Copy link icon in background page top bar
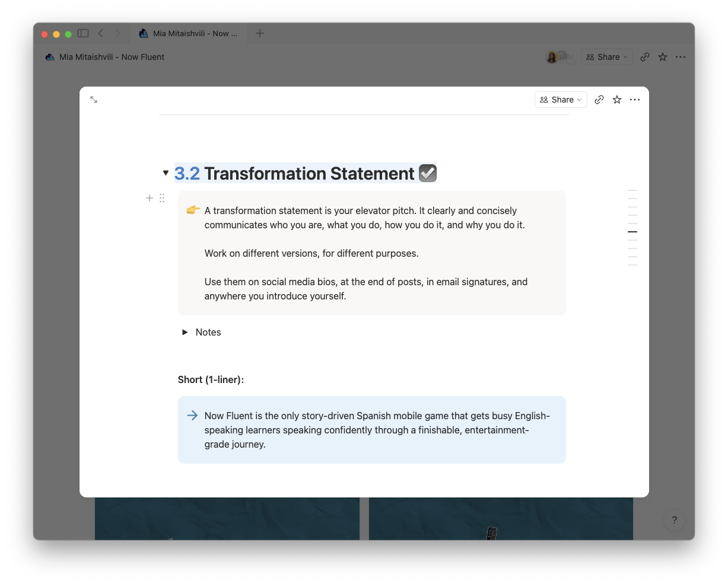 [645, 57]
